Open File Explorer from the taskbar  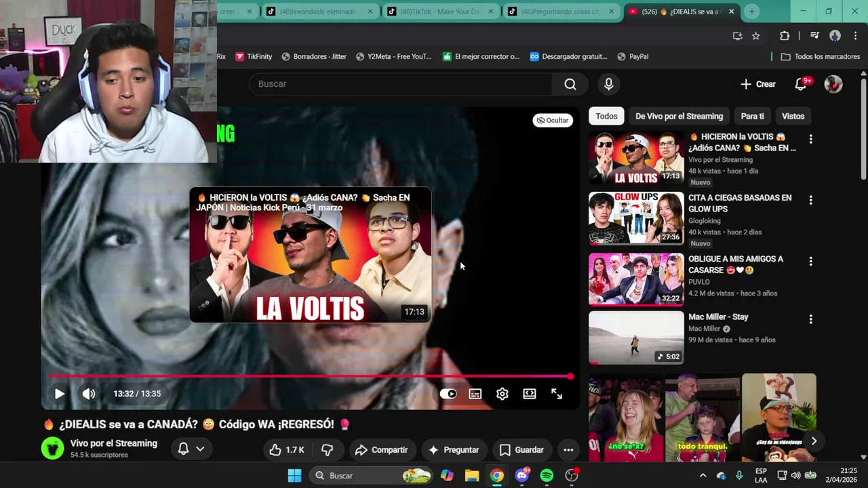(x=472, y=476)
